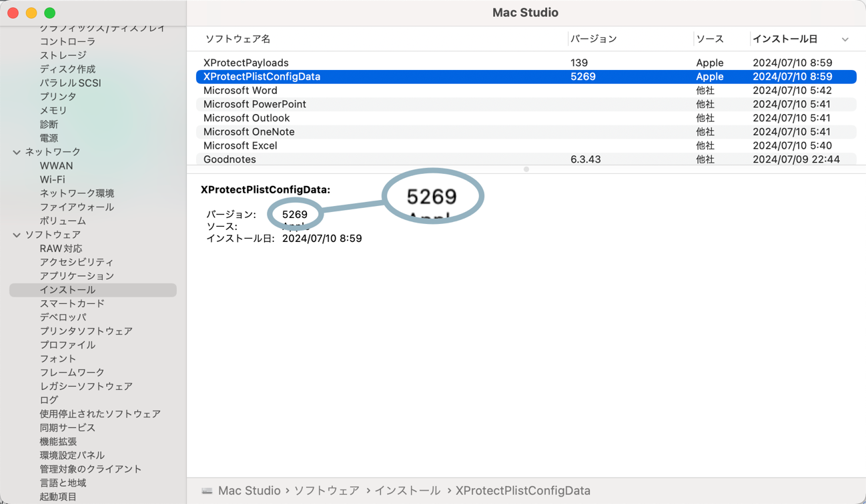Open RAW対応 in the sidebar
Image resolution: width=866 pixels, height=504 pixels.
[61, 249]
